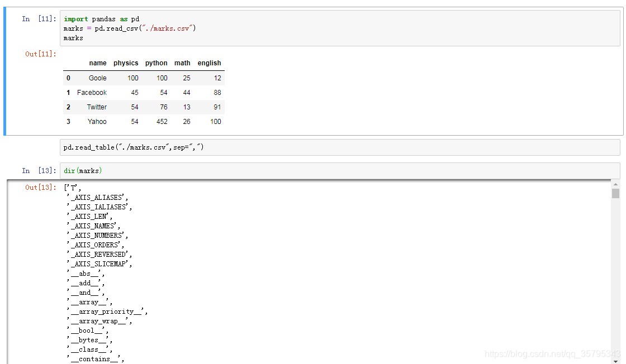Click the scrollbar down arrow on Out[13] output

click(x=615, y=360)
